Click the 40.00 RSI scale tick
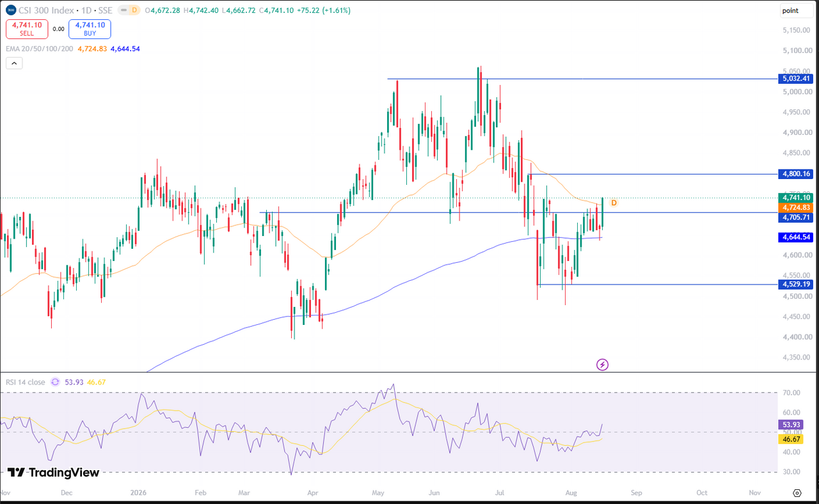 click(792, 452)
